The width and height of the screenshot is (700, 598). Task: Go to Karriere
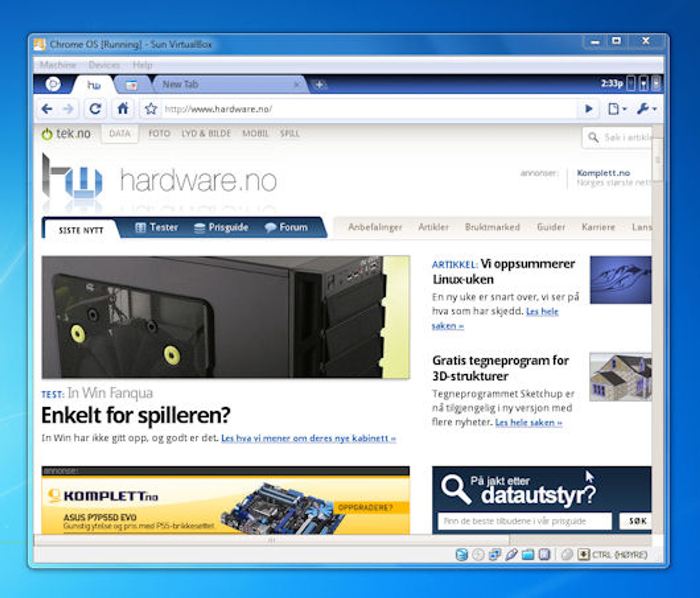(x=598, y=227)
